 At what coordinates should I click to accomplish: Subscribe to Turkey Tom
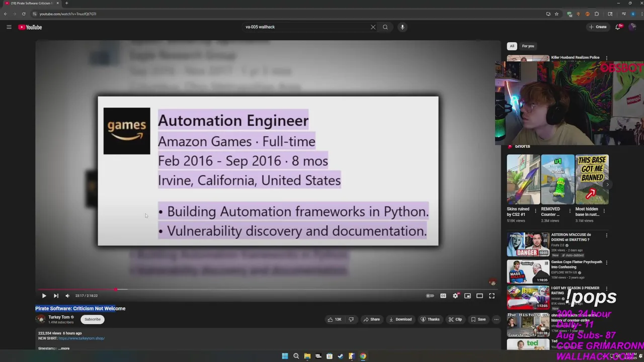tap(92, 319)
